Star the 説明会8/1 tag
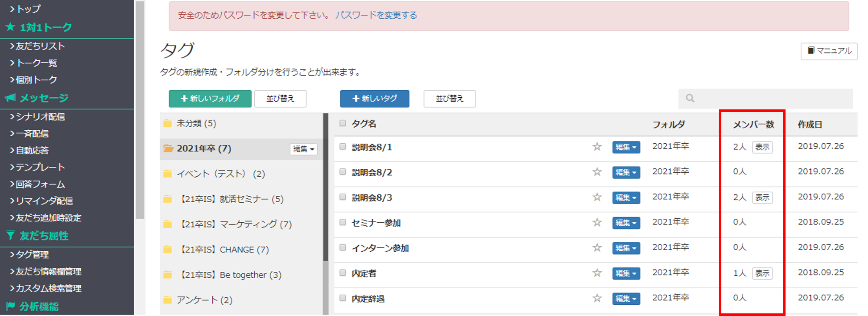 pyautogui.click(x=597, y=147)
